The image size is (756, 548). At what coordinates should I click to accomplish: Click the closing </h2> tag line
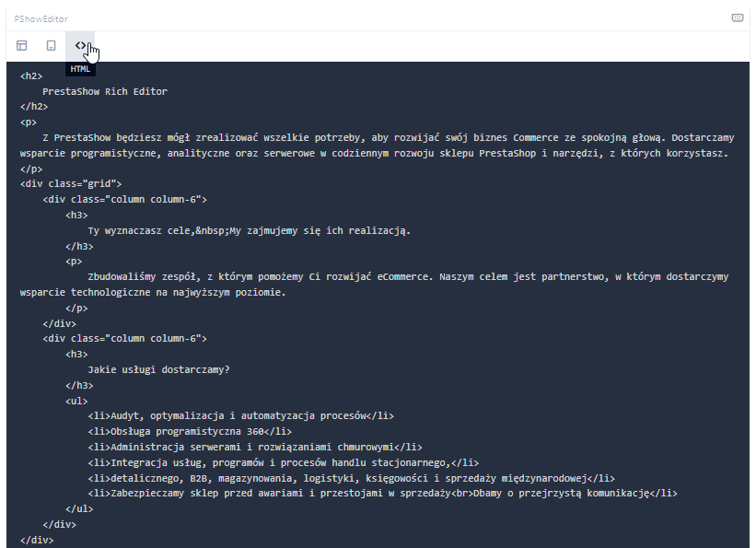point(34,107)
